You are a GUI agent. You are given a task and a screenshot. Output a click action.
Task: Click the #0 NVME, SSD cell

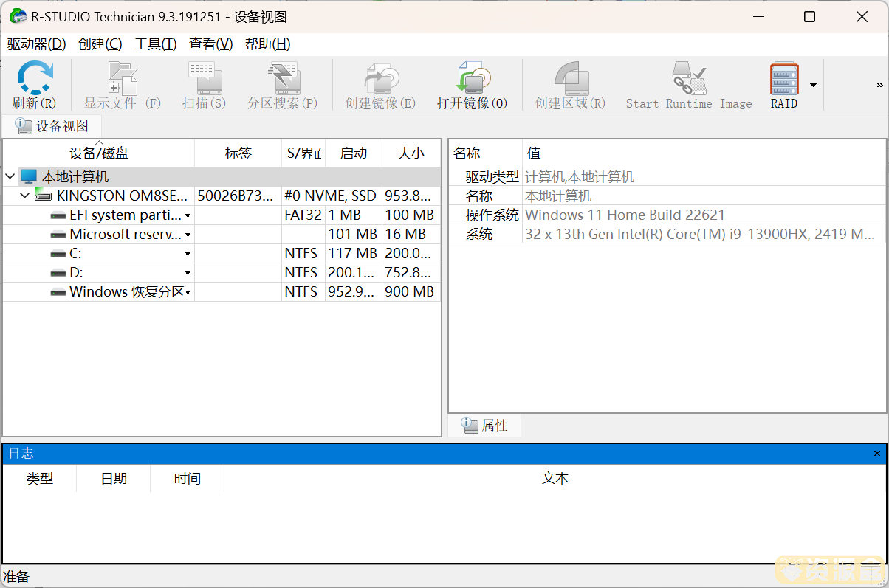click(x=330, y=196)
